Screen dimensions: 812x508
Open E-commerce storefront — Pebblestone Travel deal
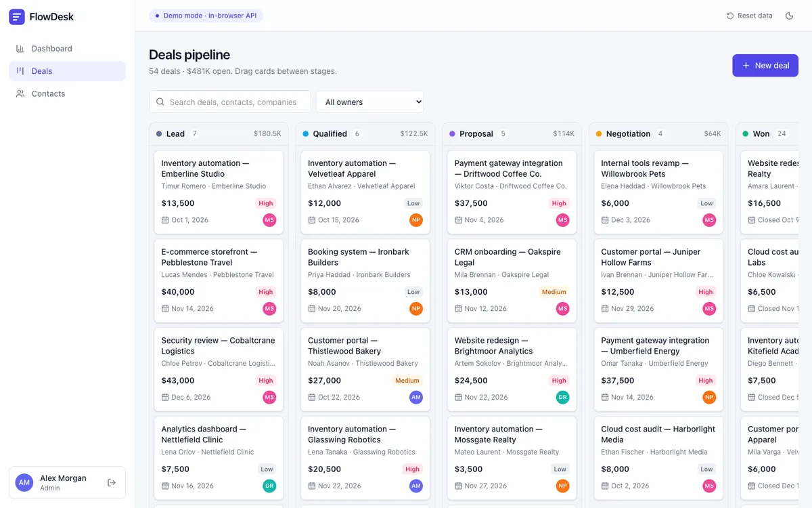coord(219,281)
